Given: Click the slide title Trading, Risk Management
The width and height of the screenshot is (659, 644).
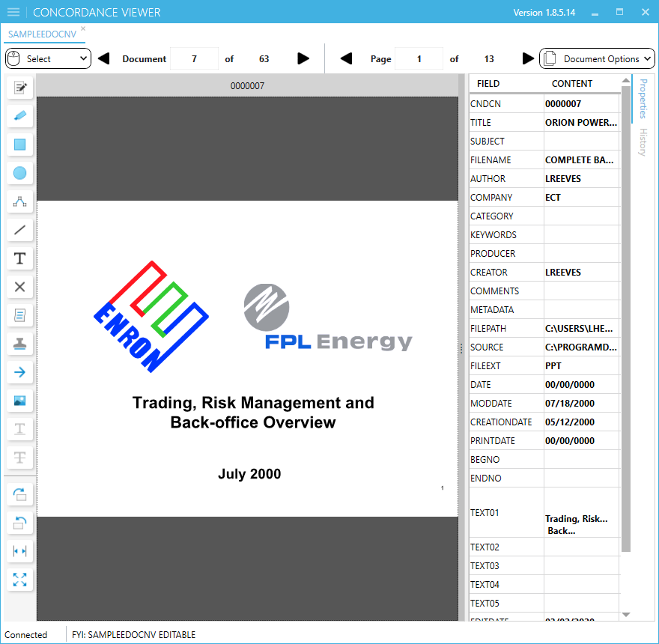Looking at the screenshot, I should [x=253, y=413].
